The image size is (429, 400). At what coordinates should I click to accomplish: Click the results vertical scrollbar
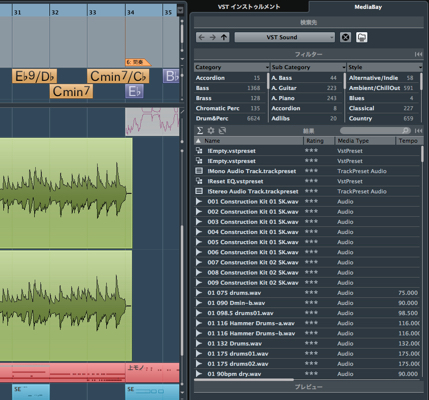pyautogui.click(x=422, y=154)
